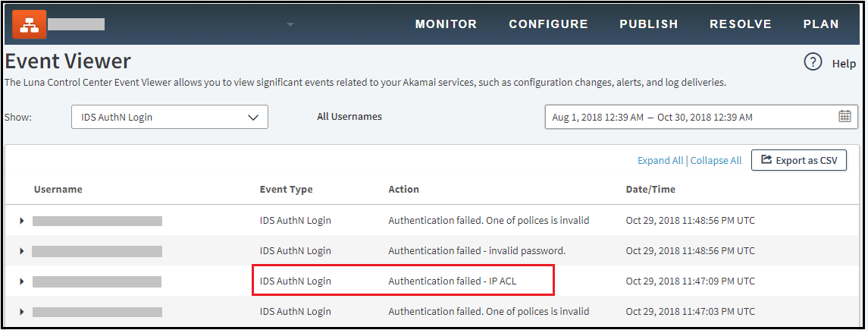Open the PLAN menu
Screen dimensions: 868x330
click(x=821, y=24)
